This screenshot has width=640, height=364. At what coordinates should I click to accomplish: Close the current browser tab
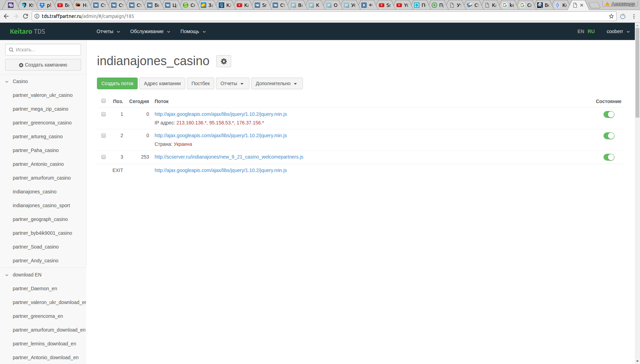click(x=582, y=5)
